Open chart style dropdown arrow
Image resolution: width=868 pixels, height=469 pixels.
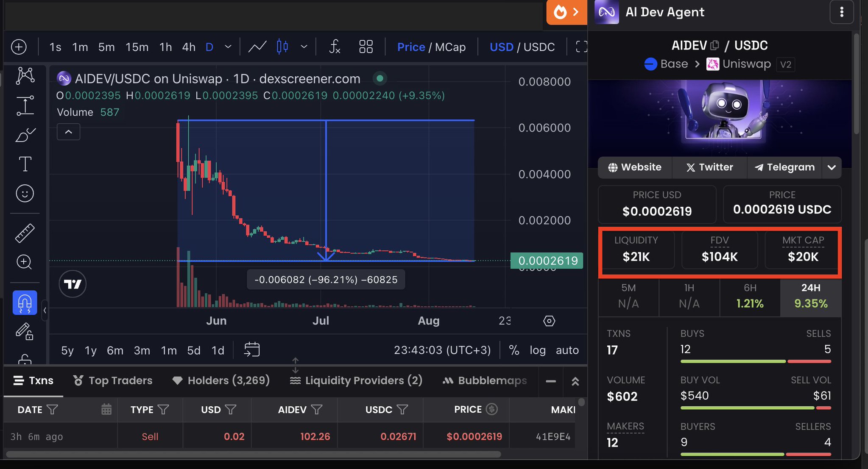[x=304, y=47]
